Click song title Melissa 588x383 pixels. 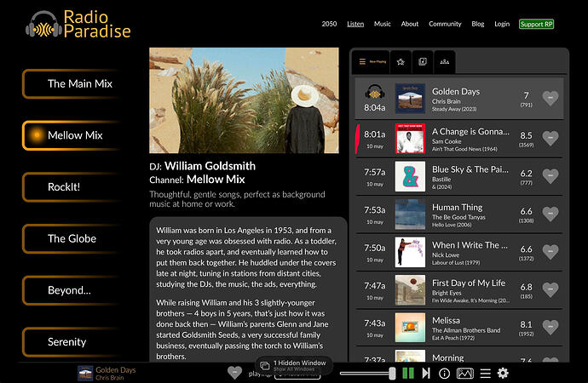[x=446, y=321]
